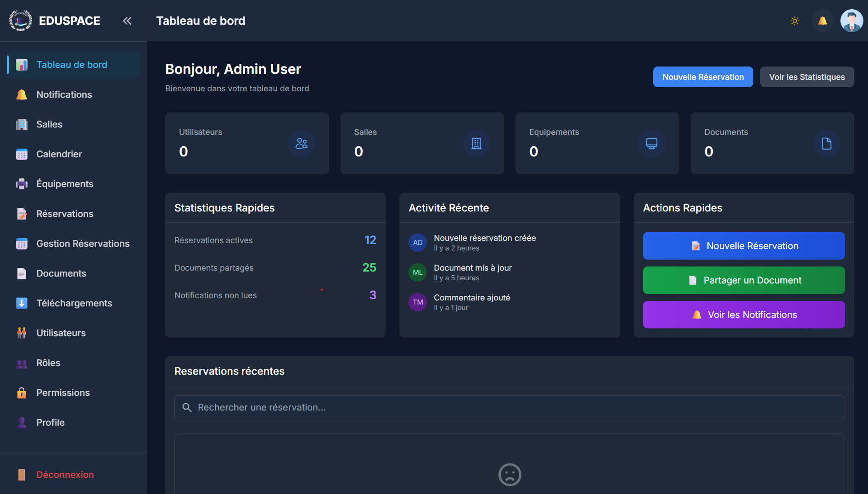
Task: Click the Equipements card monitor icon
Action: tap(651, 144)
